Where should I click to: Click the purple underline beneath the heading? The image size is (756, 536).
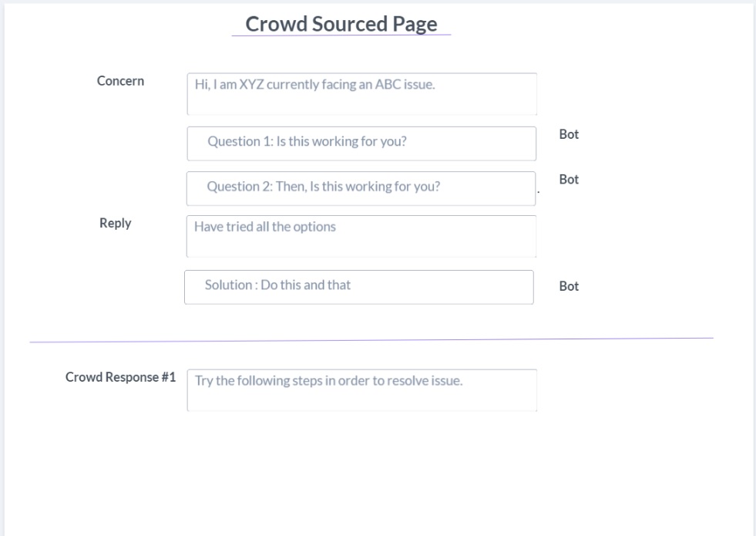(341, 35)
